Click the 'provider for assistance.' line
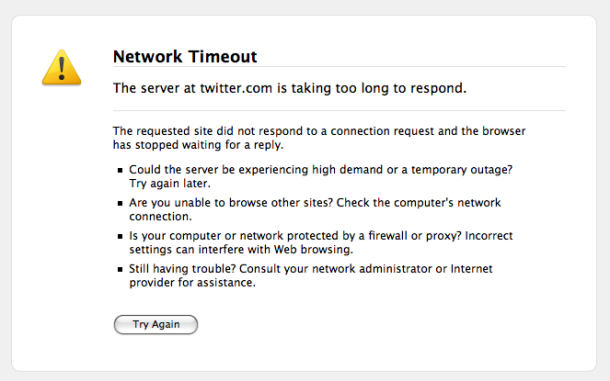 click(x=192, y=283)
